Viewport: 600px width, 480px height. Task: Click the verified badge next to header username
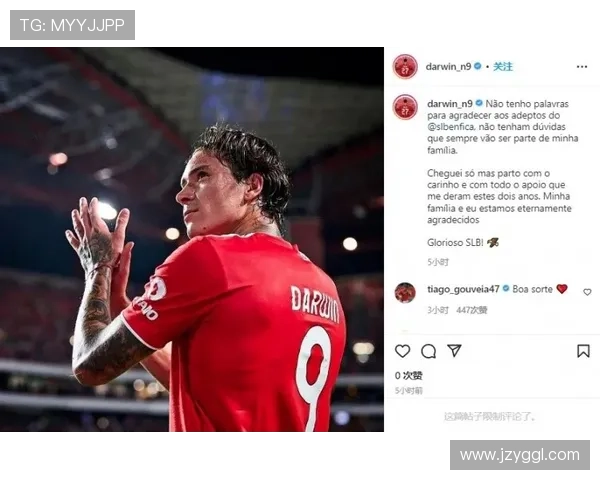point(478,66)
